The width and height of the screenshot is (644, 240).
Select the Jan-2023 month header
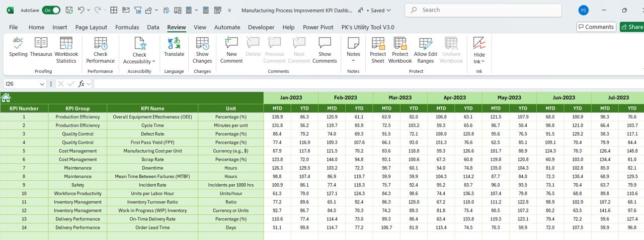[x=291, y=97]
